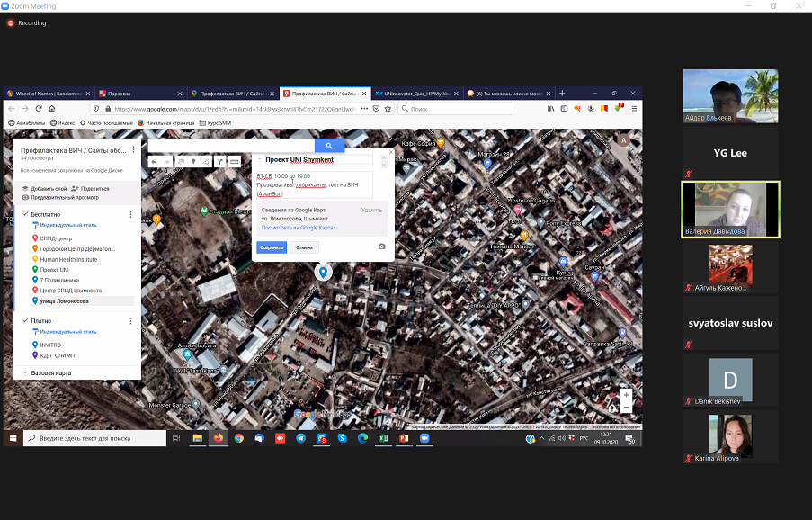Click Поделиться share button

tap(90, 189)
